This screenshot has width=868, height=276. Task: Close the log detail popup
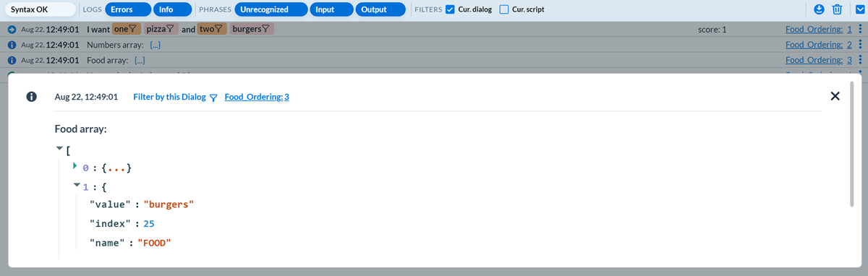(835, 96)
